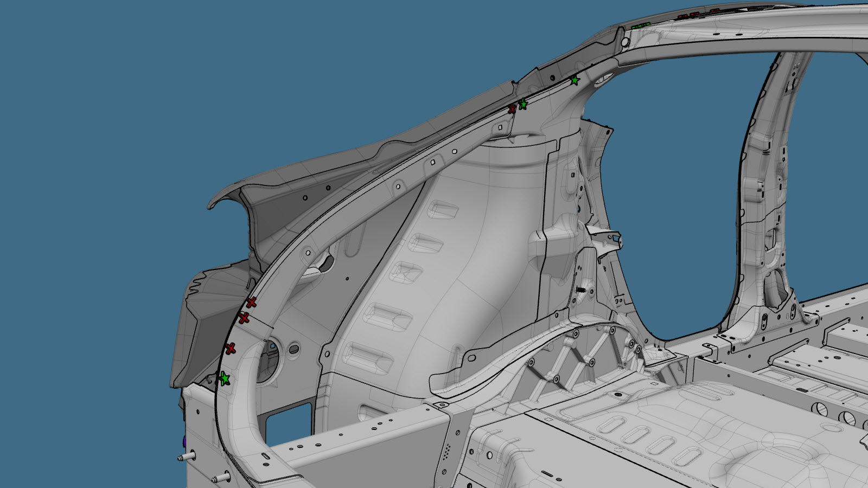Pick the middle red X on rear pillar
Image resolution: width=868 pixels, height=488 pixels.
(x=244, y=318)
